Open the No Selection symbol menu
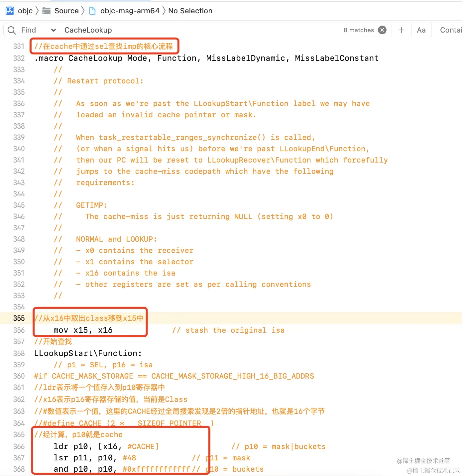 pyautogui.click(x=190, y=11)
